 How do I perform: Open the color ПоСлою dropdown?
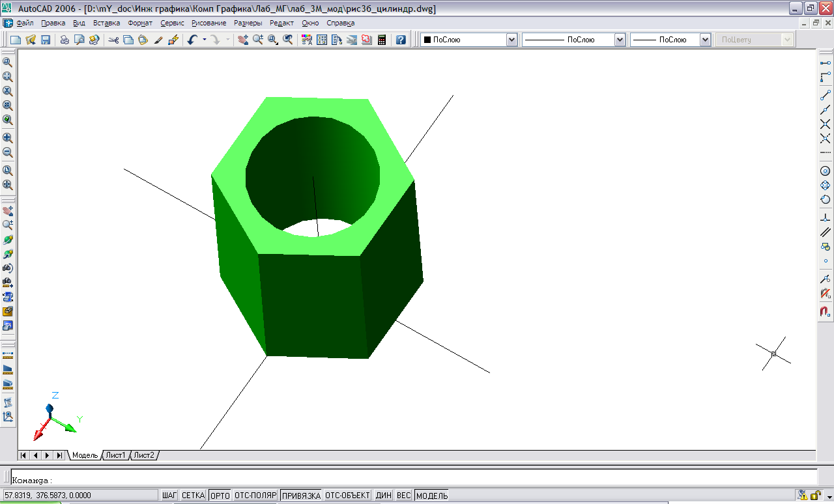point(469,40)
